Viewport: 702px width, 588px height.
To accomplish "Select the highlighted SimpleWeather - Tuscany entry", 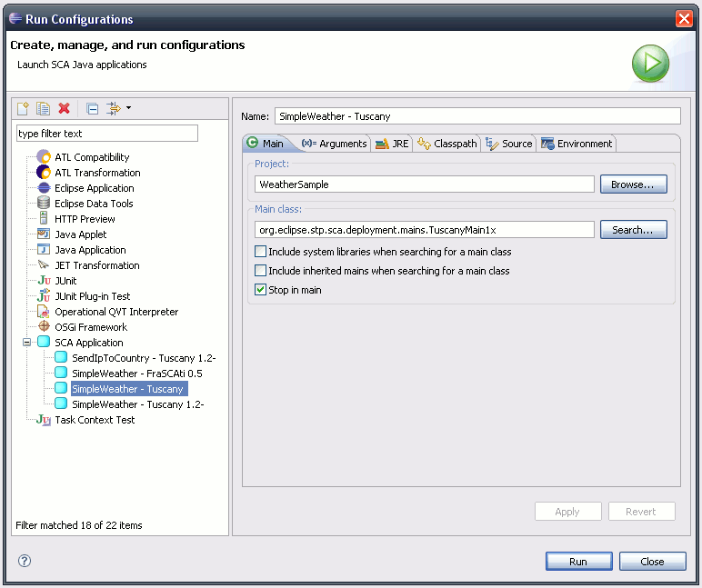I will (129, 388).
